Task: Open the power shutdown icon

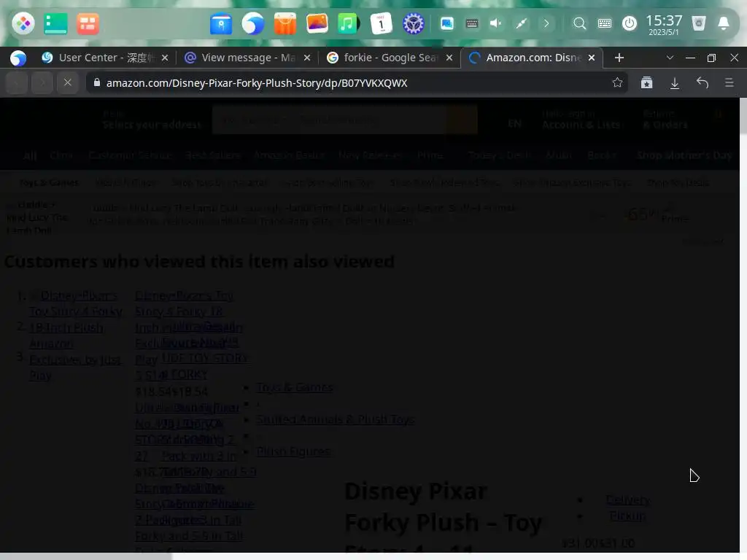Action: coord(630,23)
